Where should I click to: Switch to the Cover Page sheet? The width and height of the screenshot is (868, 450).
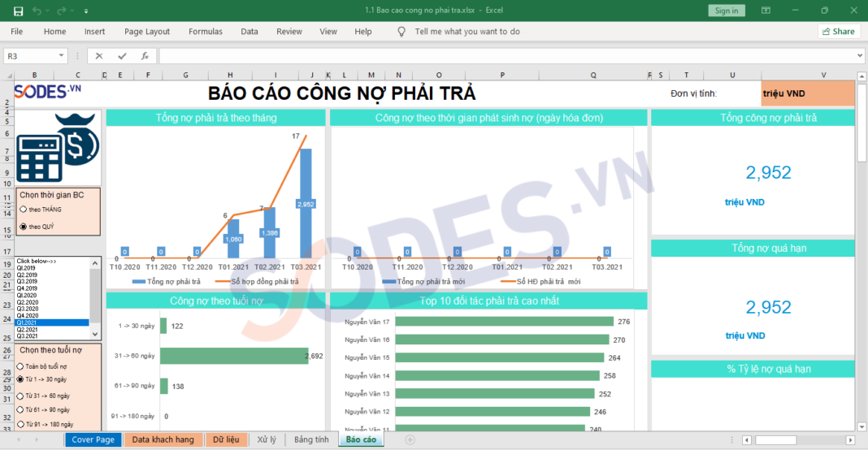pos(93,439)
